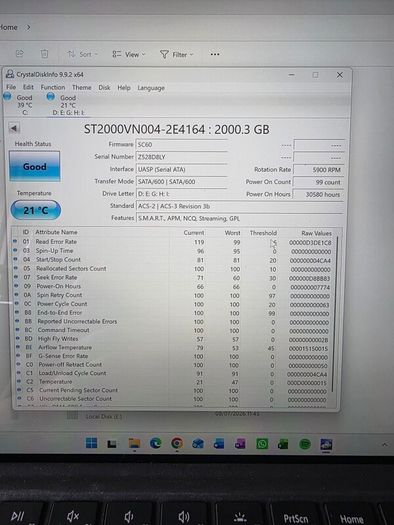Click the status dot for Airflow Temperature
The image size is (394, 525).
18,347
